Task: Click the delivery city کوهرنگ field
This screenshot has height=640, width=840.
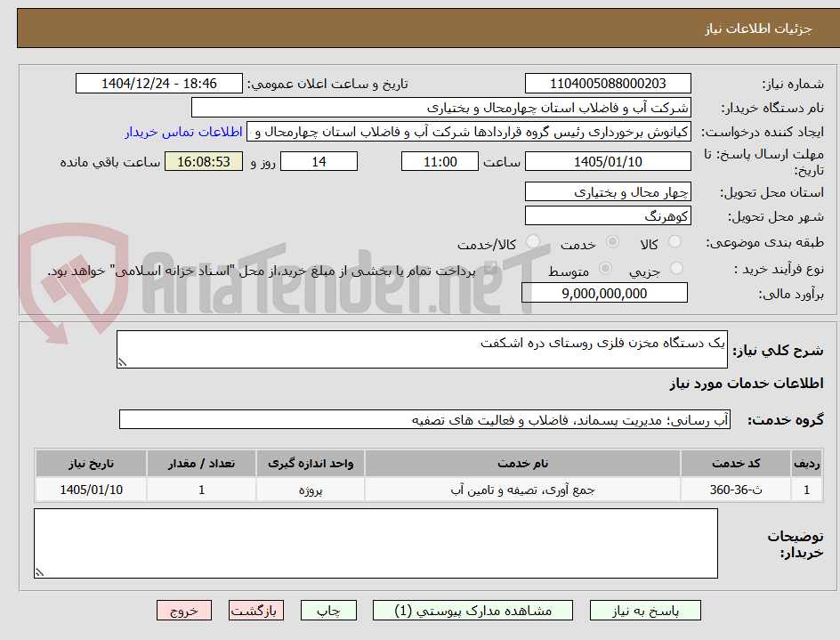Action: 608,216
